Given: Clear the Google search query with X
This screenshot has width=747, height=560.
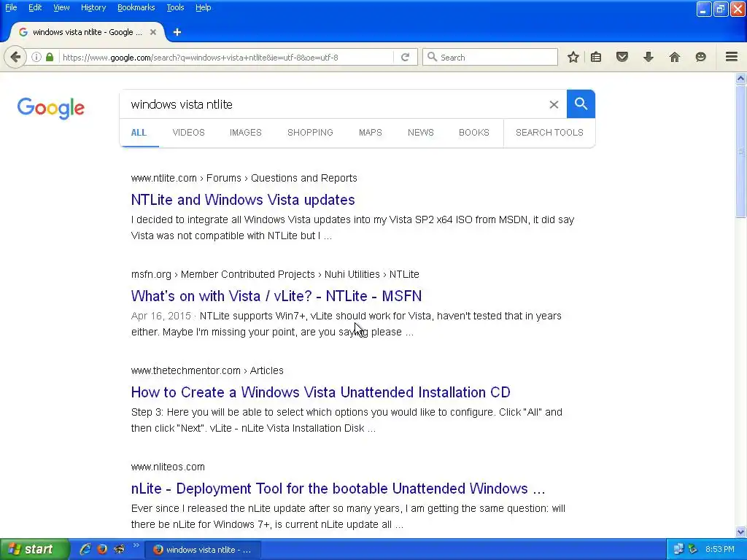Looking at the screenshot, I should (x=554, y=104).
